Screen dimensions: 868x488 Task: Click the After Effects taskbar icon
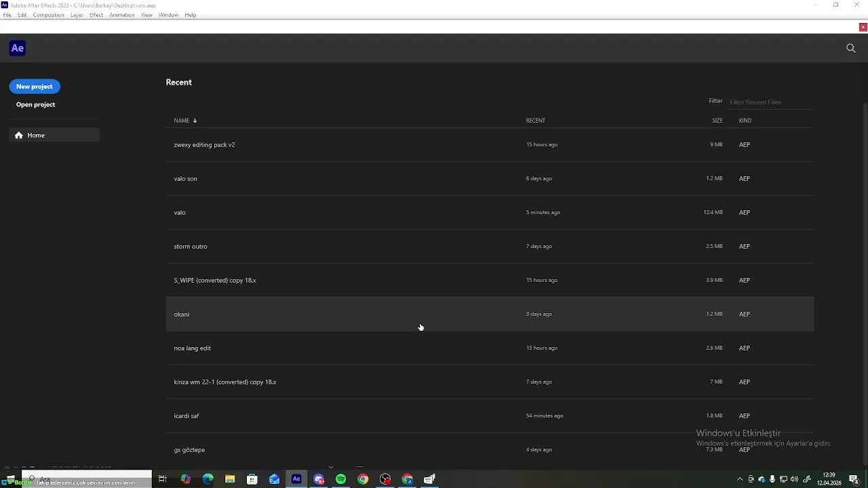tap(296, 479)
